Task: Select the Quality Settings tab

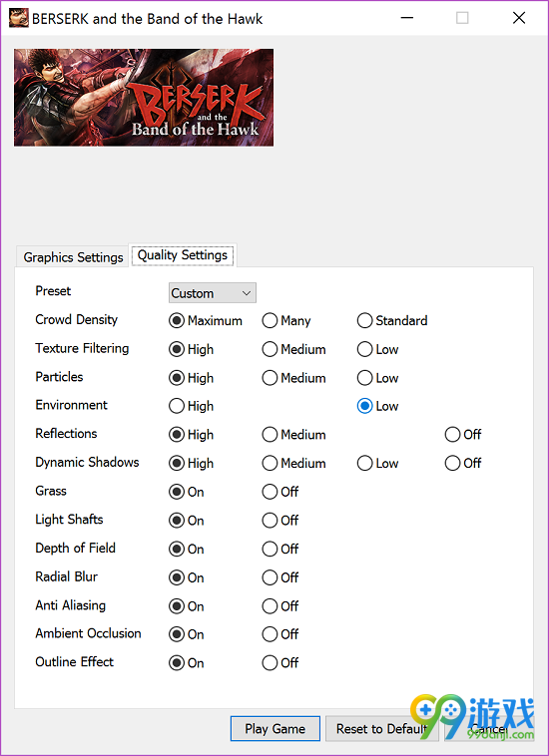Action: coord(183,255)
